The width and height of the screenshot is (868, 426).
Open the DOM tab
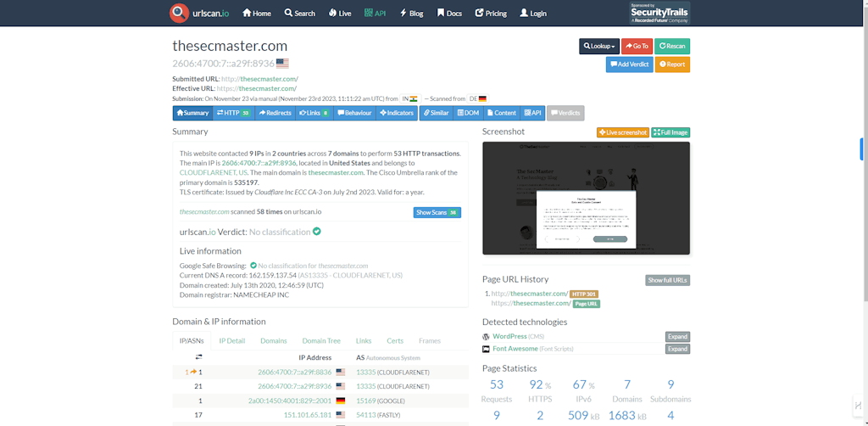468,113
